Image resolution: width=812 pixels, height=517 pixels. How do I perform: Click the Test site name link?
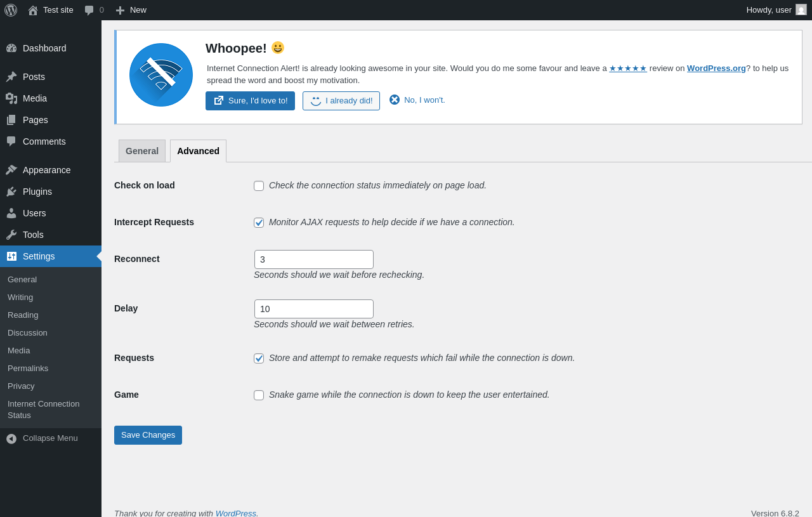click(x=58, y=10)
